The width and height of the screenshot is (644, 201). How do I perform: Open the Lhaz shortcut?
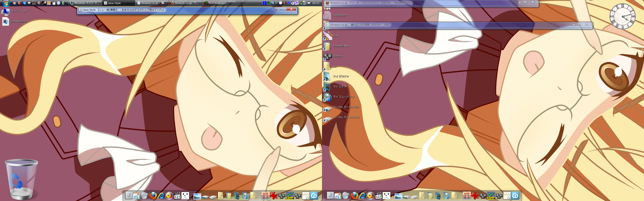pos(331,36)
